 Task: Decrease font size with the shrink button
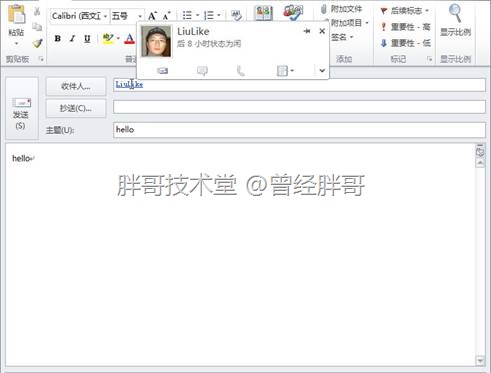coord(166,16)
